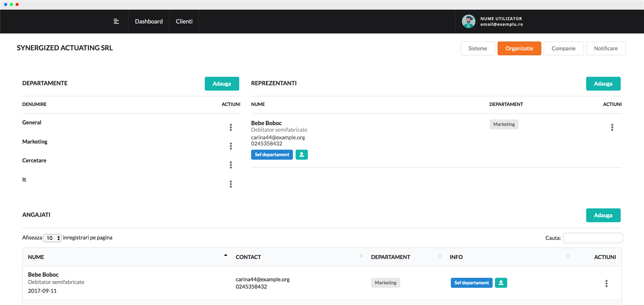Click user icon in employee table Info column
The width and height of the screenshot is (644, 305).
point(501,283)
